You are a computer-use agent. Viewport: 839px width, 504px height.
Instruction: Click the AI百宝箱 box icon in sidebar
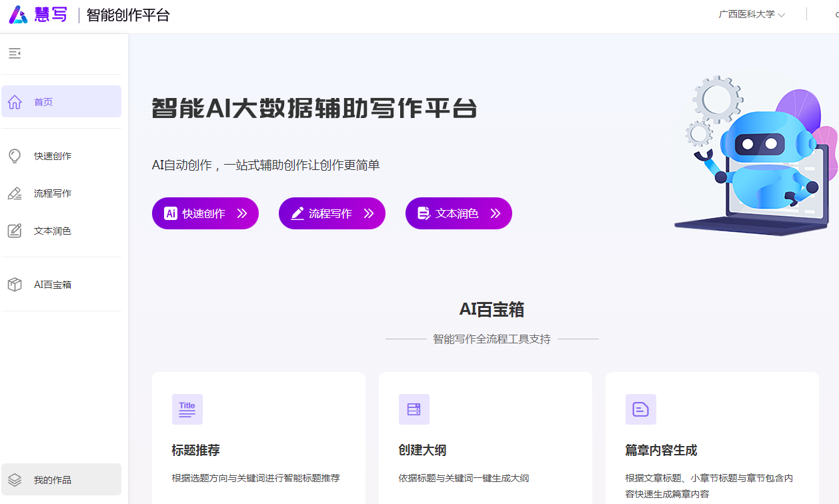click(x=15, y=284)
